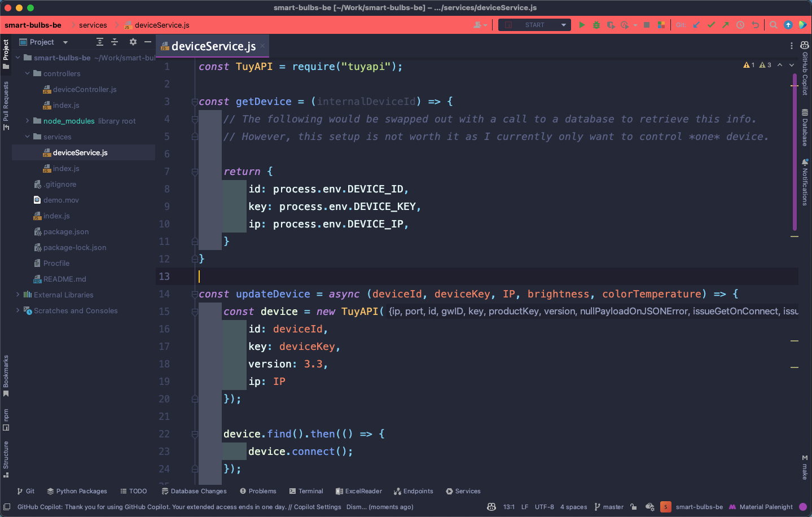The width and height of the screenshot is (812, 517).
Task: Collapse the controllers folder
Action: click(27, 73)
